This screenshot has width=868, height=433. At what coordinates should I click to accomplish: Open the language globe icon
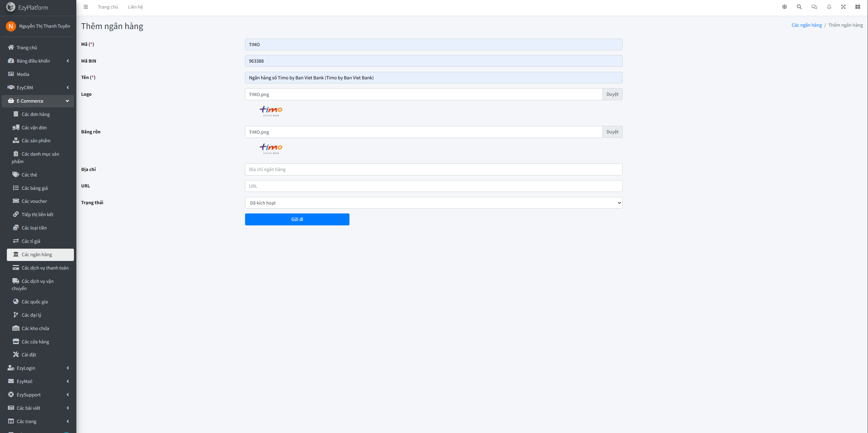[784, 7]
